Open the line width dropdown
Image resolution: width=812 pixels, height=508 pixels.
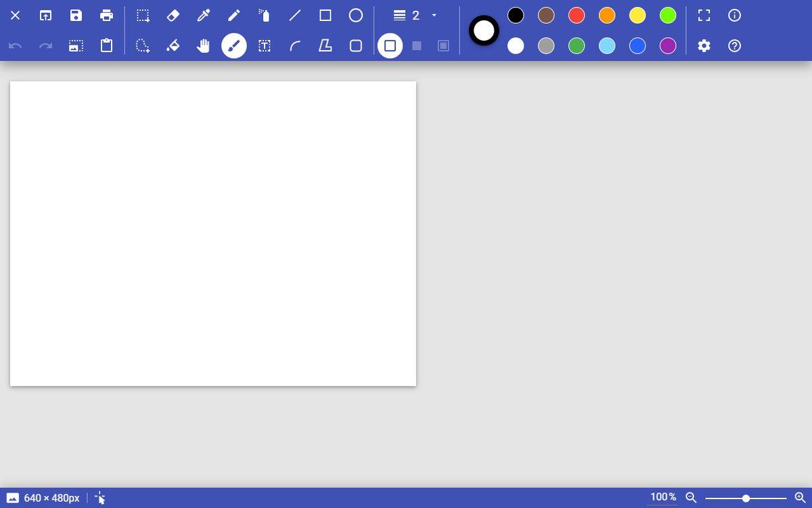pyautogui.click(x=415, y=16)
